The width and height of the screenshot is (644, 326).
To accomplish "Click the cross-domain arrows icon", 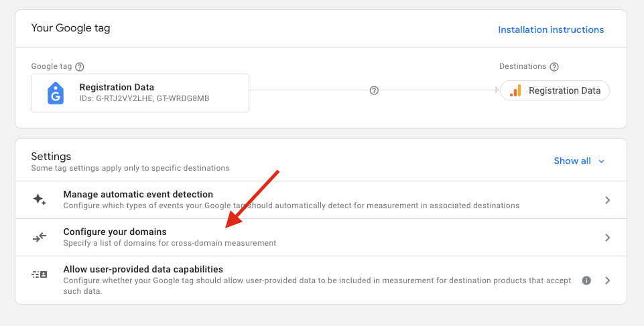I will pos(40,237).
